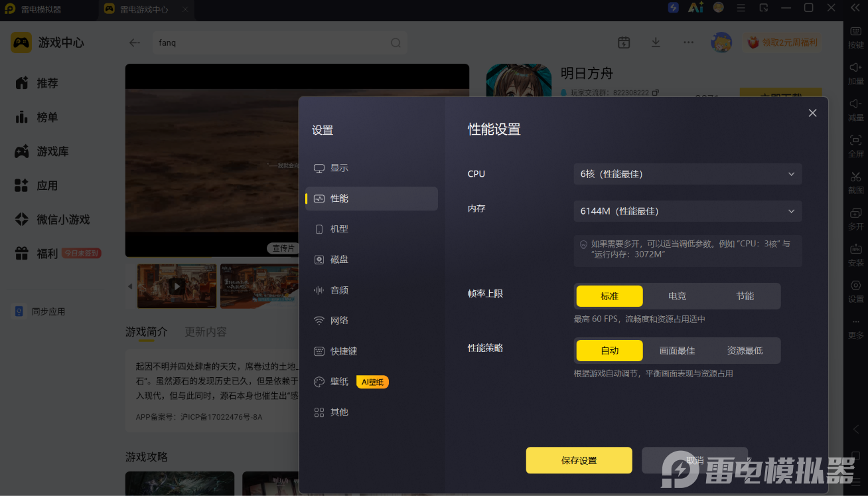Open the 显示 settings category
This screenshot has width=868, height=496.
(x=372, y=168)
